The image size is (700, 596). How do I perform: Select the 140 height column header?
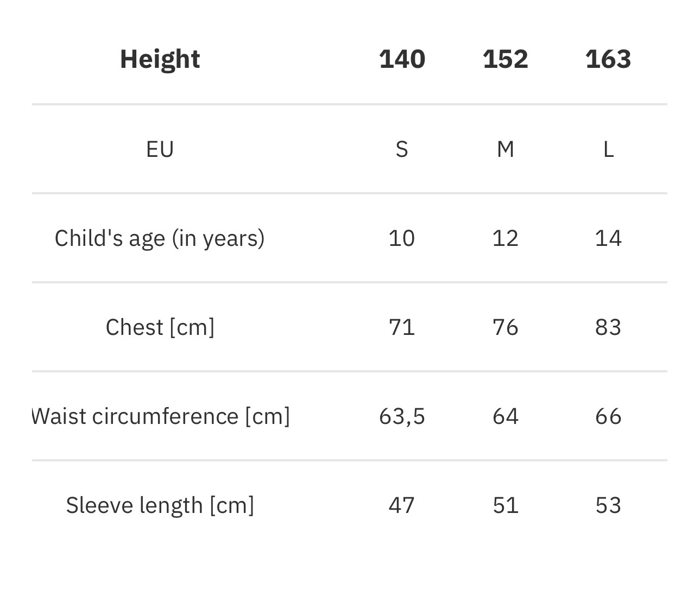pos(402,59)
